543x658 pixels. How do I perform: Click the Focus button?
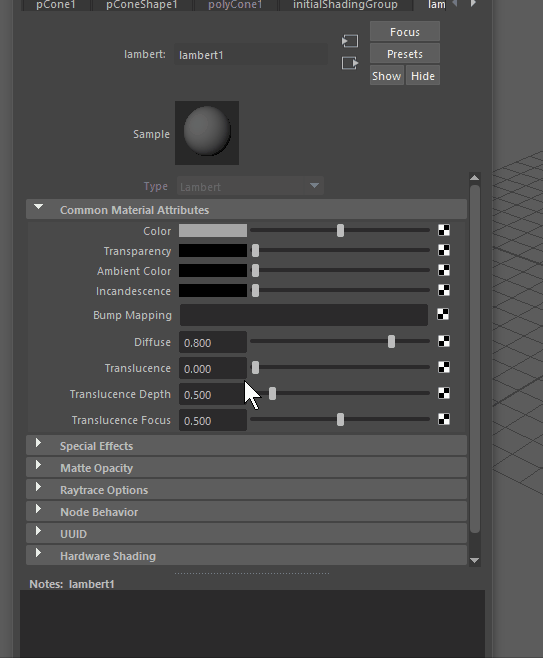[405, 32]
